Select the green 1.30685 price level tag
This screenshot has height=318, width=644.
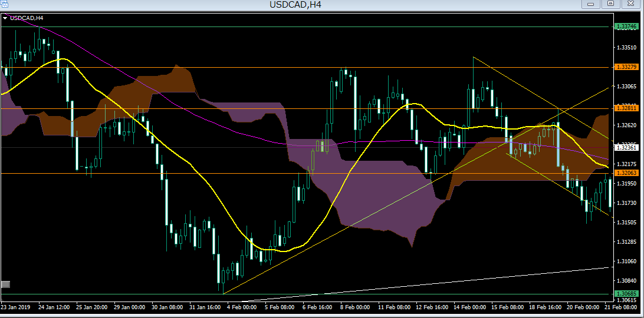pos(627,294)
